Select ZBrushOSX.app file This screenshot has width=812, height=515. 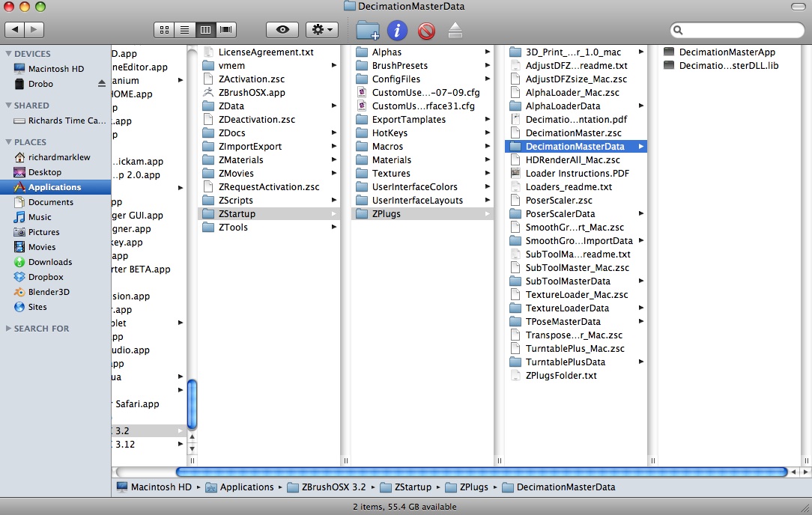(269, 93)
